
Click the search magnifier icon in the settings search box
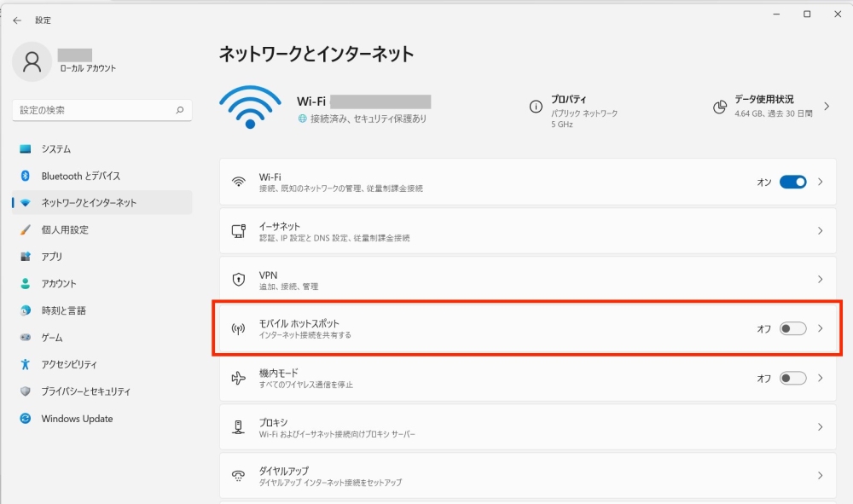click(x=179, y=110)
